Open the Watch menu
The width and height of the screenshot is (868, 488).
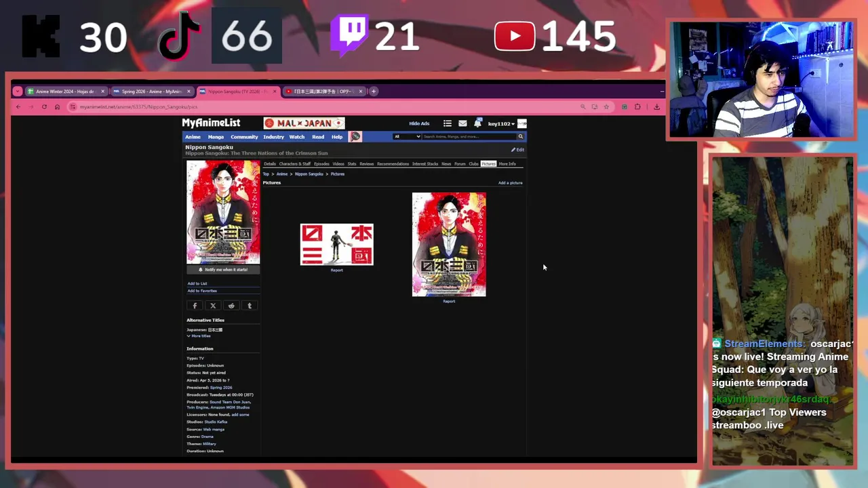(x=297, y=137)
